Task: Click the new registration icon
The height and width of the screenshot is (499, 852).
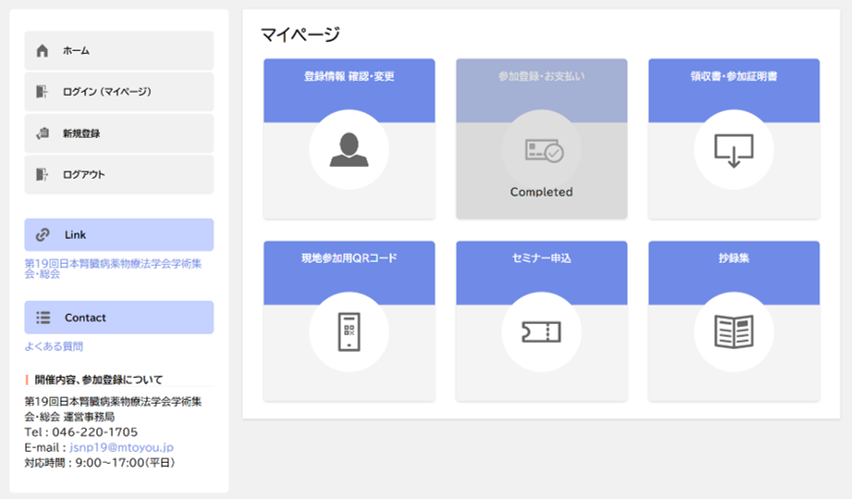Action: coord(42,133)
